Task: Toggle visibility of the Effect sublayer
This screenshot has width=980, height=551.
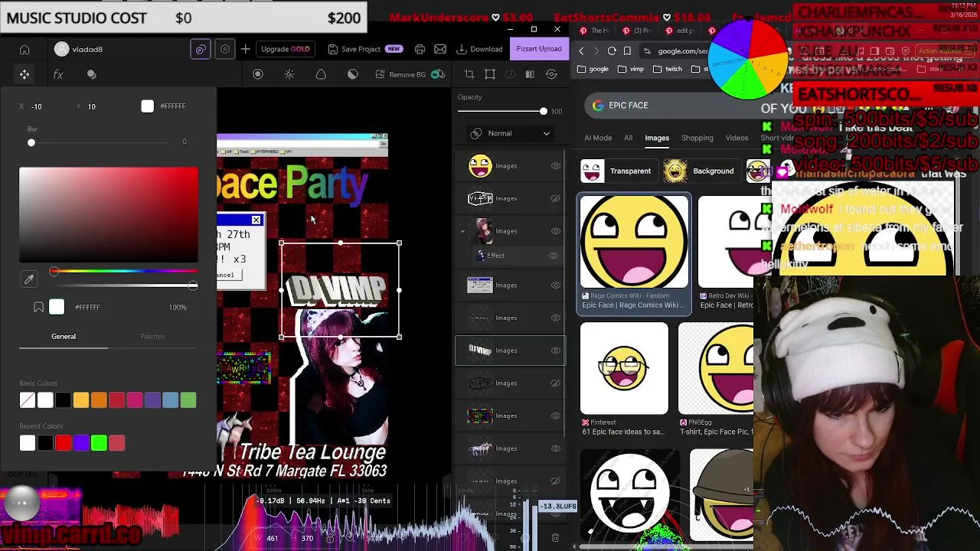Action: [x=554, y=256]
